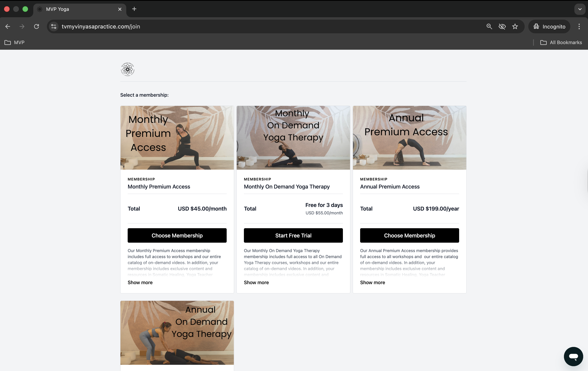Image resolution: width=588 pixels, height=371 pixels.
Task: Bookmark this page with the star icon
Action: pyautogui.click(x=515, y=26)
